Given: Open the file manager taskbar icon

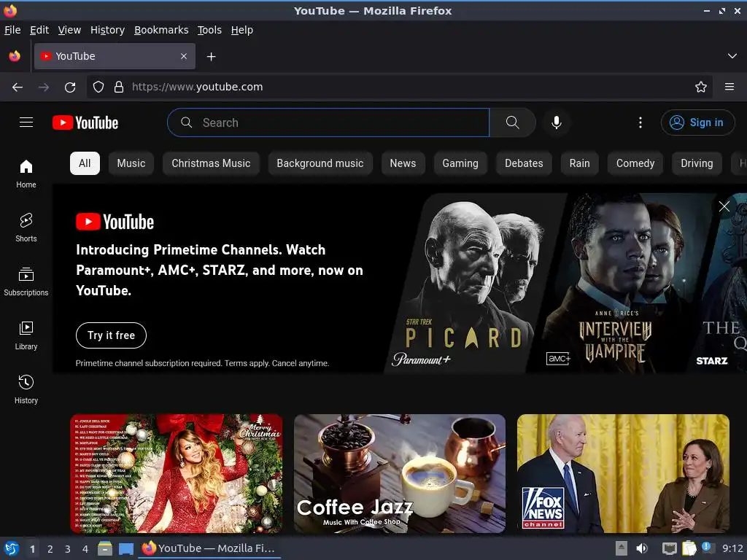Looking at the screenshot, I should click(x=105, y=548).
